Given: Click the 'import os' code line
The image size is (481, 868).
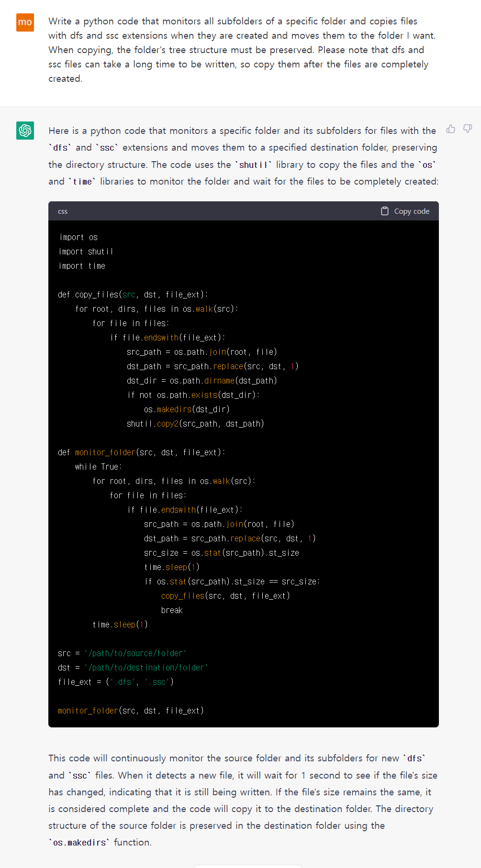Looking at the screenshot, I should coord(78,237).
